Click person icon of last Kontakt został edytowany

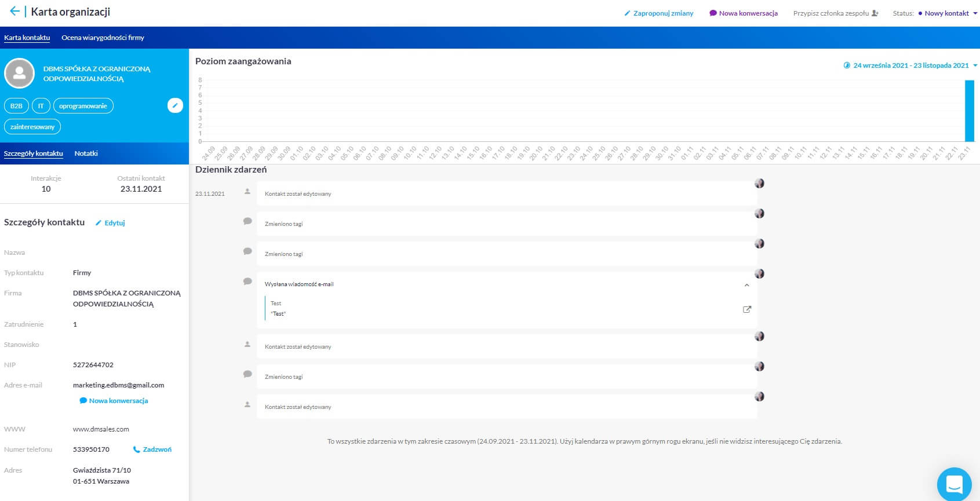click(247, 404)
